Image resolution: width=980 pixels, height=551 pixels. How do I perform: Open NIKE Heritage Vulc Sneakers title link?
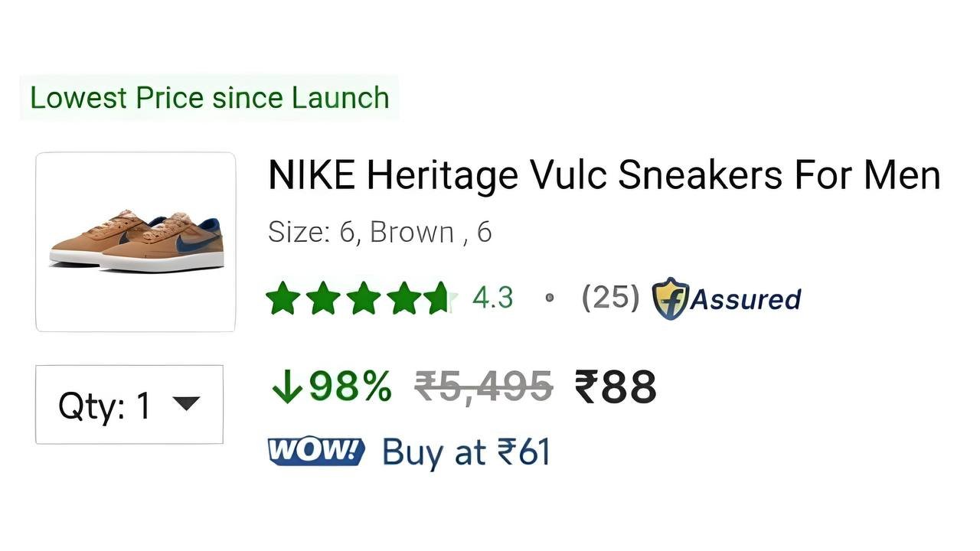(603, 175)
